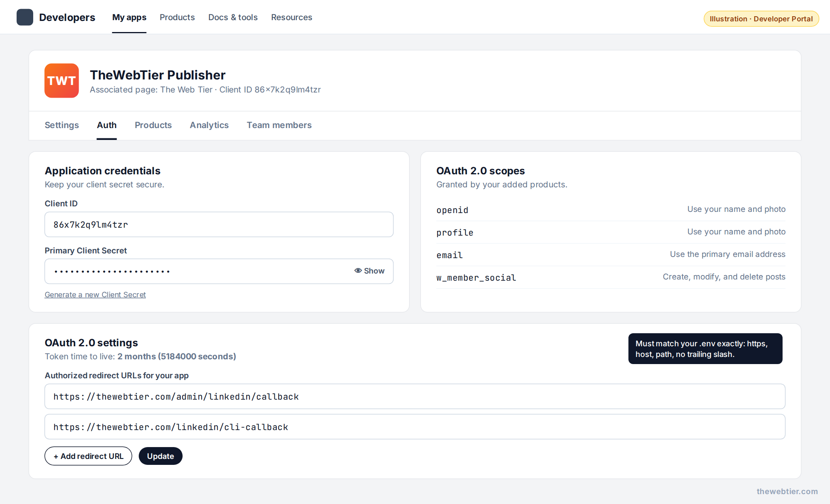Click the Add redirect URL button
The image size is (830, 504).
(88, 456)
